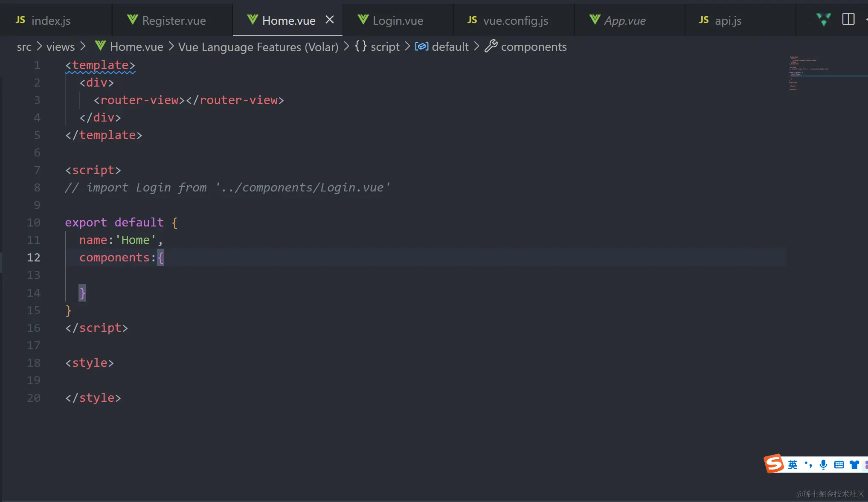Click line number 12 in the gutter
Screen dimensions: 868x502
34,258
